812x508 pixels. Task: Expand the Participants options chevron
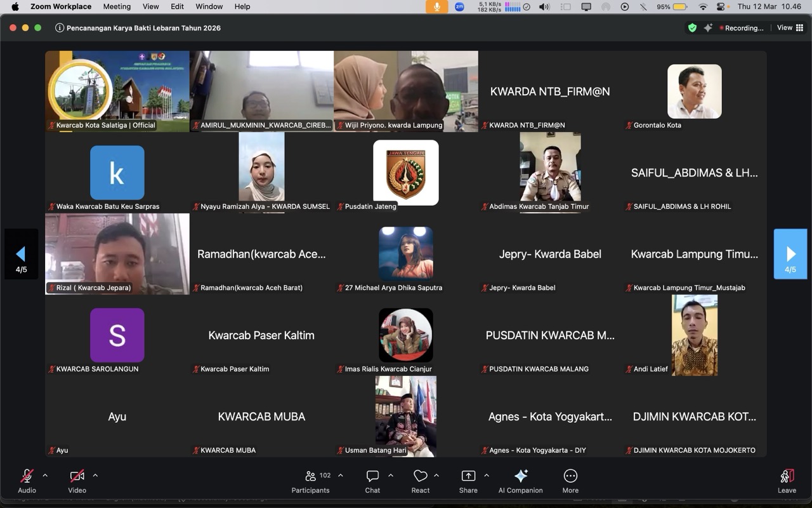point(341,475)
